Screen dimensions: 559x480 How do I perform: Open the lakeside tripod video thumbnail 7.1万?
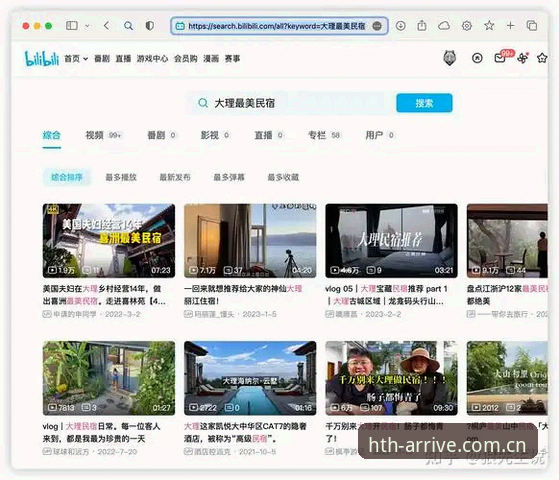(x=250, y=241)
